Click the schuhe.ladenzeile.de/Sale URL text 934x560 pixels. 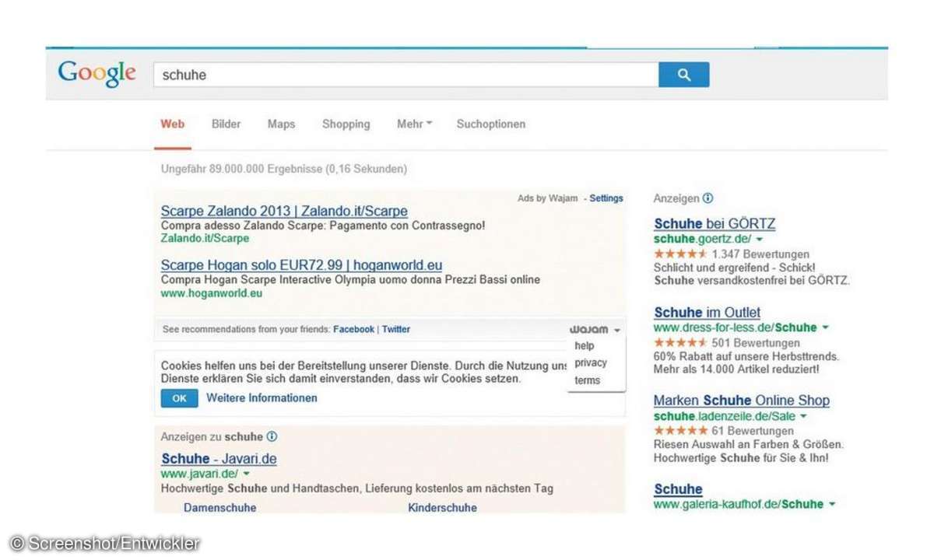coord(725,416)
